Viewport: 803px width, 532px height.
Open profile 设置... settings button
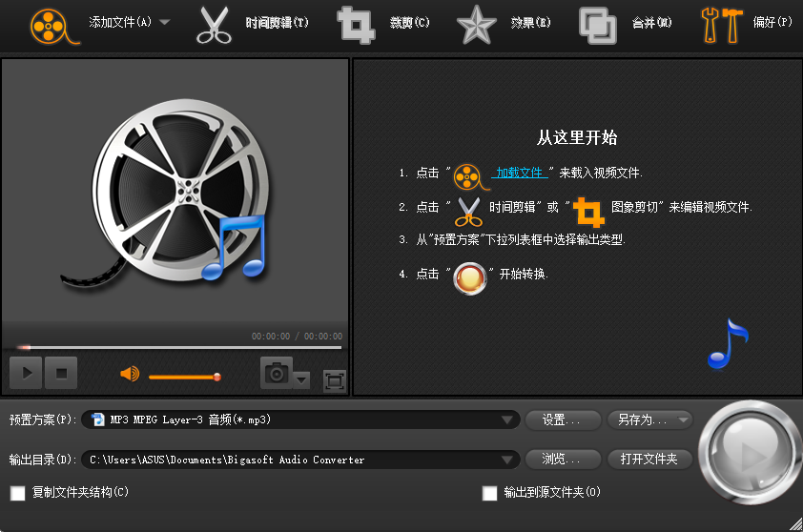click(x=563, y=419)
